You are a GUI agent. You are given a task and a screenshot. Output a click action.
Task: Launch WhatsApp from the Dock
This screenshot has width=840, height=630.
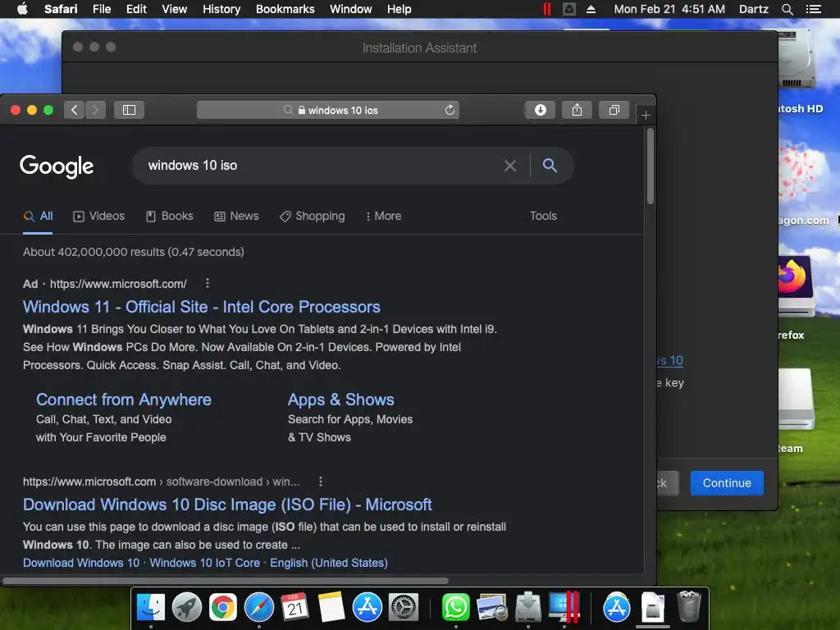[x=455, y=607]
